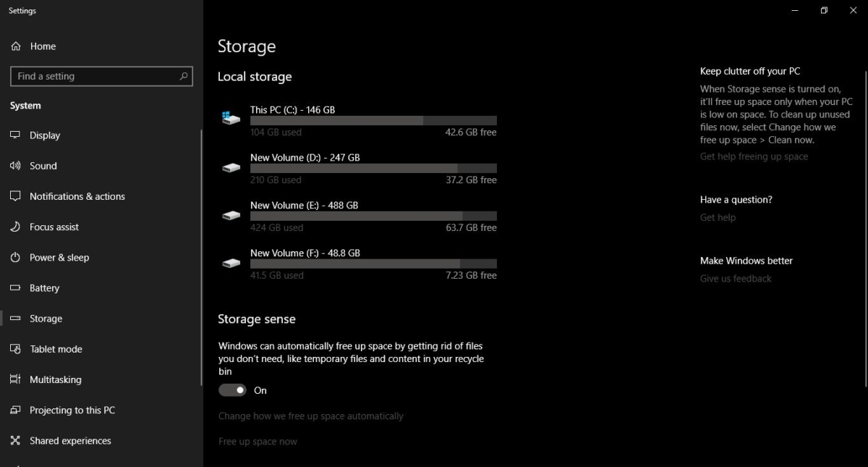Select the Focus assist moon icon

pyautogui.click(x=16, y=227)
